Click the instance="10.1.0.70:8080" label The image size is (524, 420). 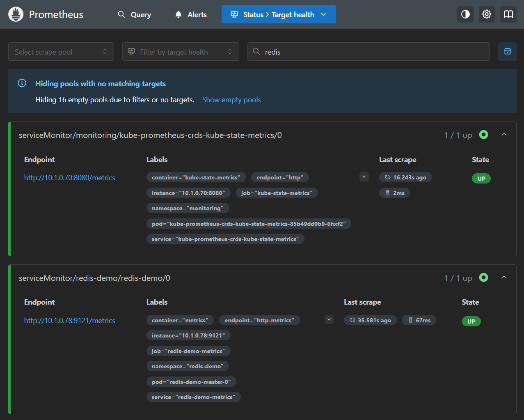(188, 193)
